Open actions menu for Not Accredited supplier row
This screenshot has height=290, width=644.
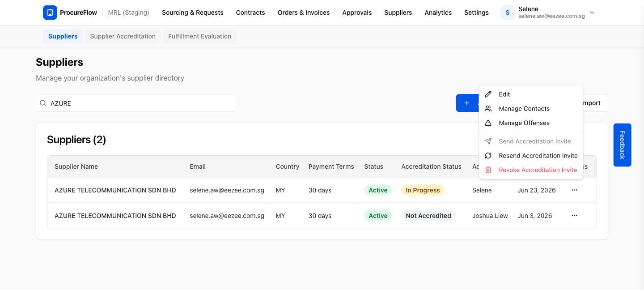[x=574, y=216]
